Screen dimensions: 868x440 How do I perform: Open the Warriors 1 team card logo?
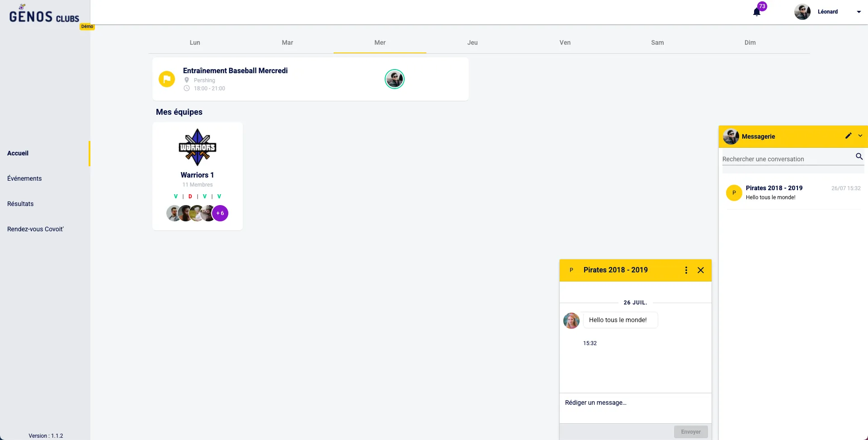pos(198,147)
